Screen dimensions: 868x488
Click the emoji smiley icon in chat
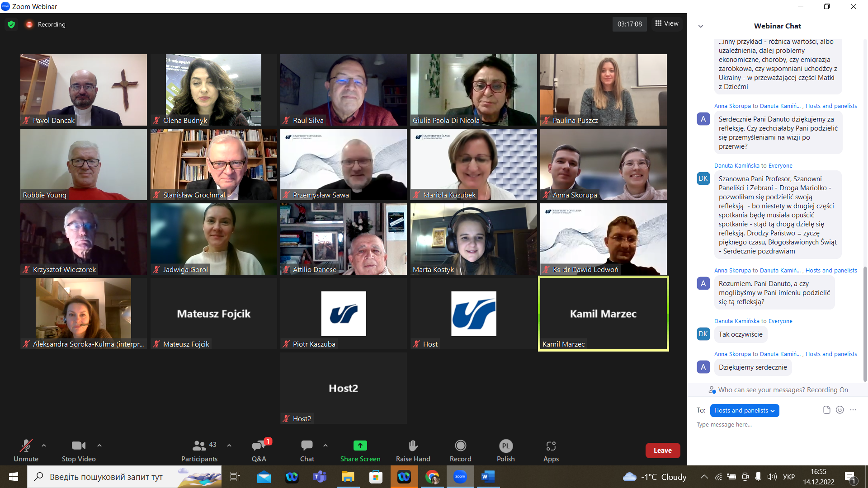click(840, 410)
